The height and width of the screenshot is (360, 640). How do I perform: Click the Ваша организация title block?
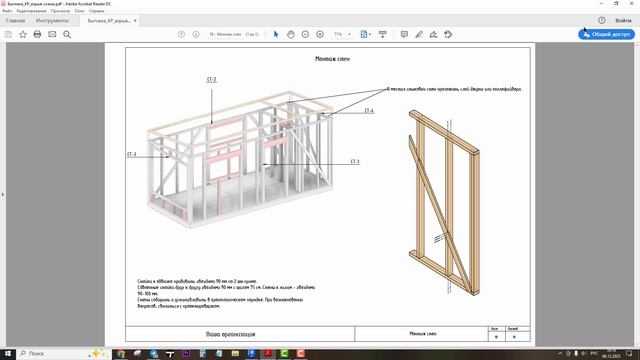231,334
